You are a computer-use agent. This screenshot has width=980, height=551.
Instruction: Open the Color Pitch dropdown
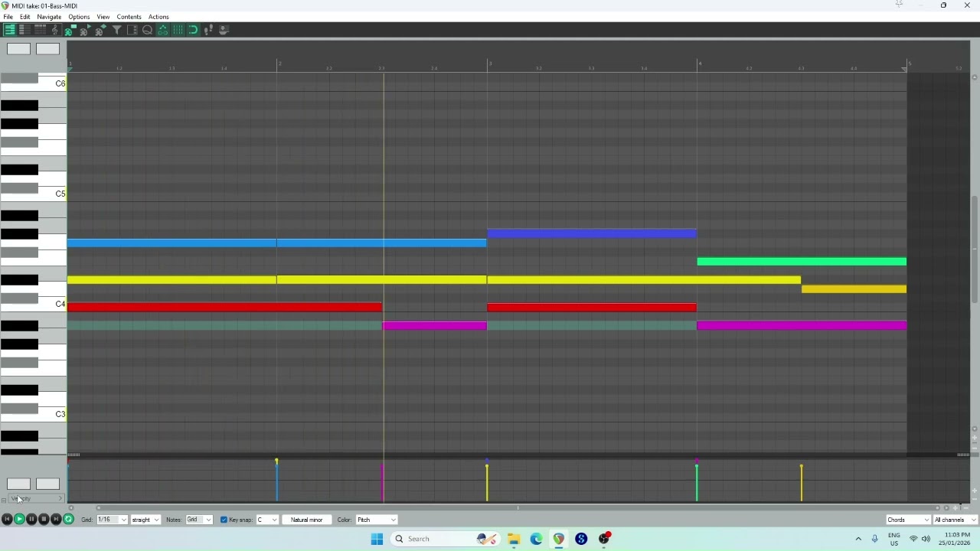click(x=376, y=520)
